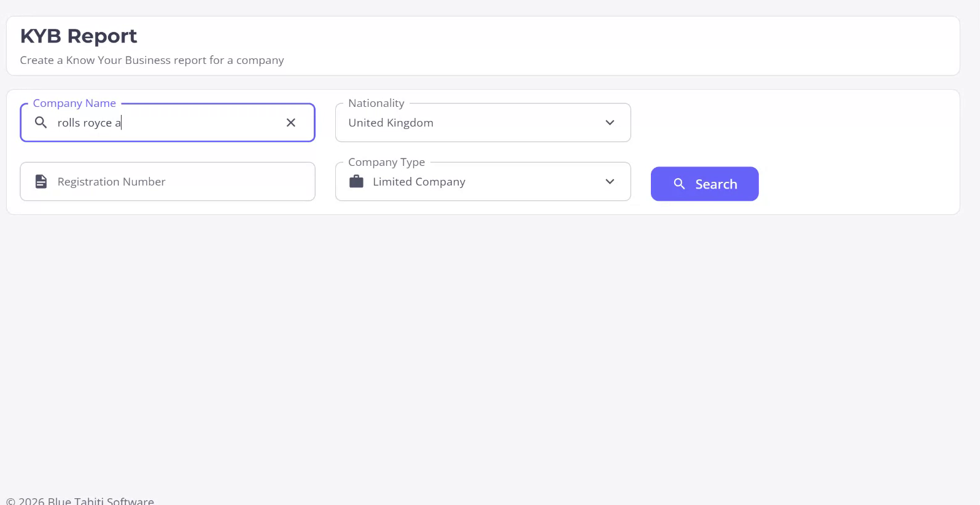Click the magnifier icon in Company Name field
This screenshot has height=505, width=980.
coord(41,123)
